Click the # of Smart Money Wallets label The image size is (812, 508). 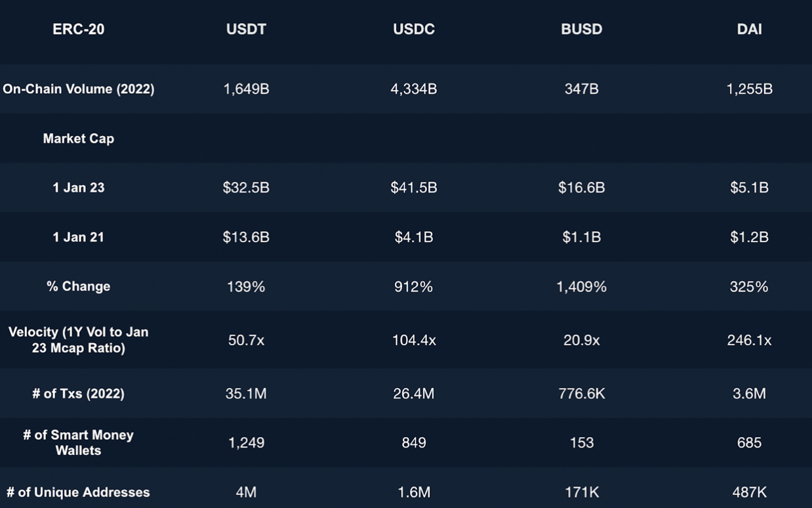(x=79, y=442)
